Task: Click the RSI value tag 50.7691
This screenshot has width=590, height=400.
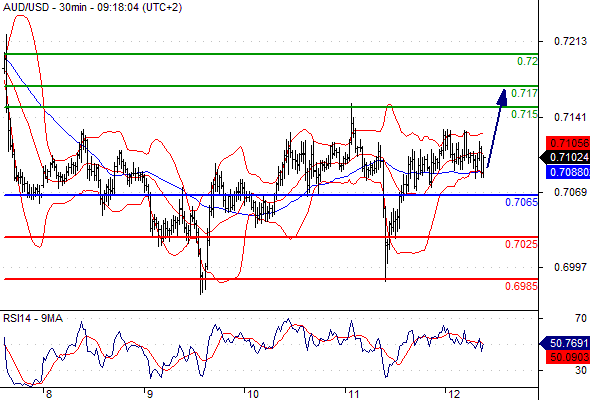Action: pos(566,343)
